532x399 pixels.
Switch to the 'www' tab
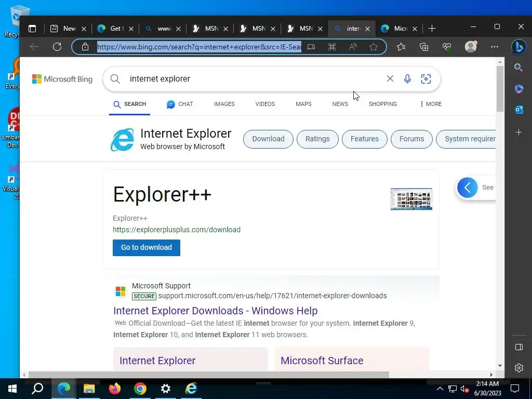[163, 29]
